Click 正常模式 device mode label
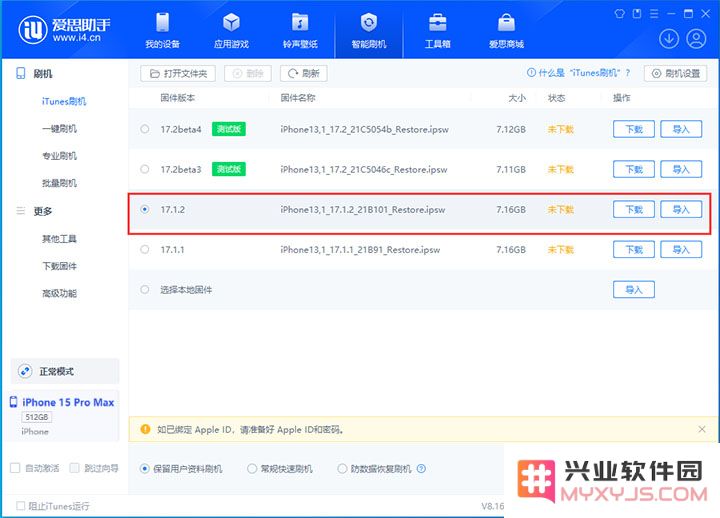720x518 pixels. pyautogui.click(x=56, y=371)
